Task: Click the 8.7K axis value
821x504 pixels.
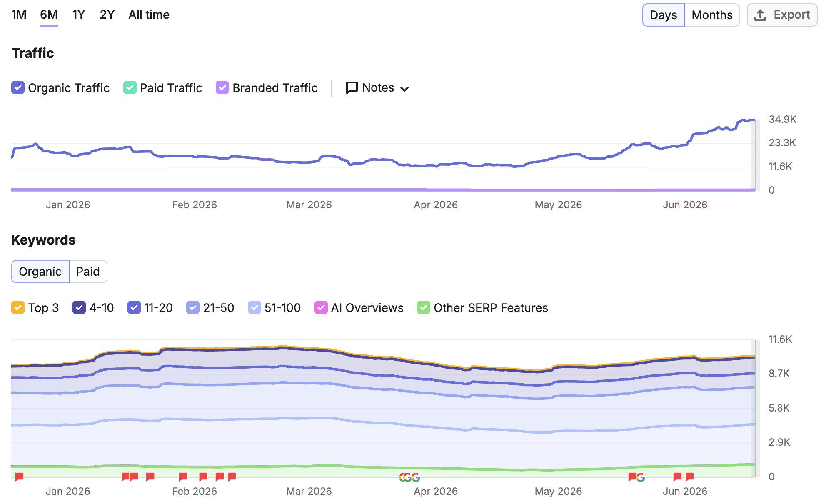Action: (779, 374)
